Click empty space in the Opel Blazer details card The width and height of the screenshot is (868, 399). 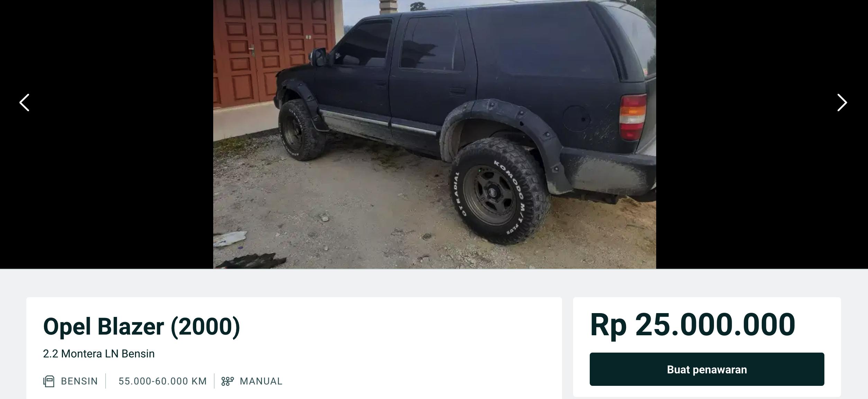pyautogui.click(x=415, y=346)
